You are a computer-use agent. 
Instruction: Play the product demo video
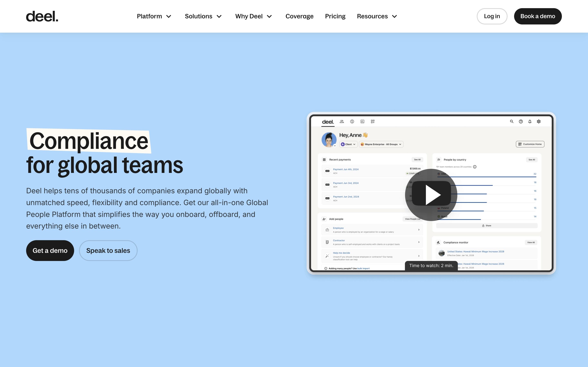431,195
